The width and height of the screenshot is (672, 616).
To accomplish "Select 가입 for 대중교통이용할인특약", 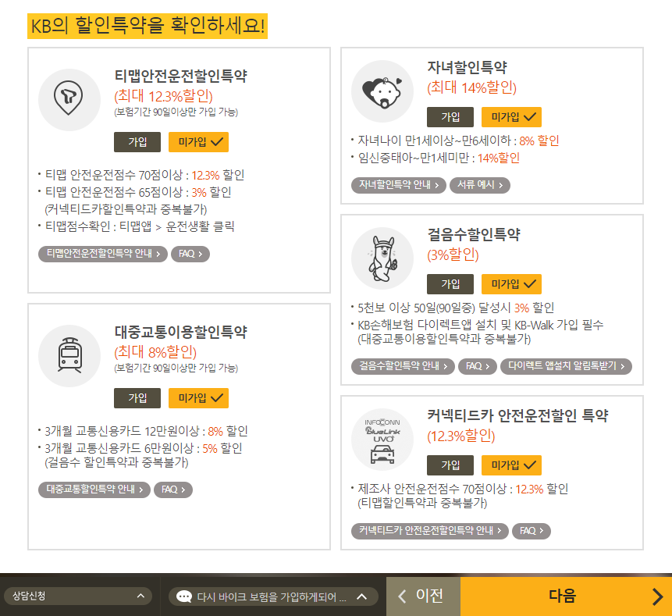I will (137, 398).
